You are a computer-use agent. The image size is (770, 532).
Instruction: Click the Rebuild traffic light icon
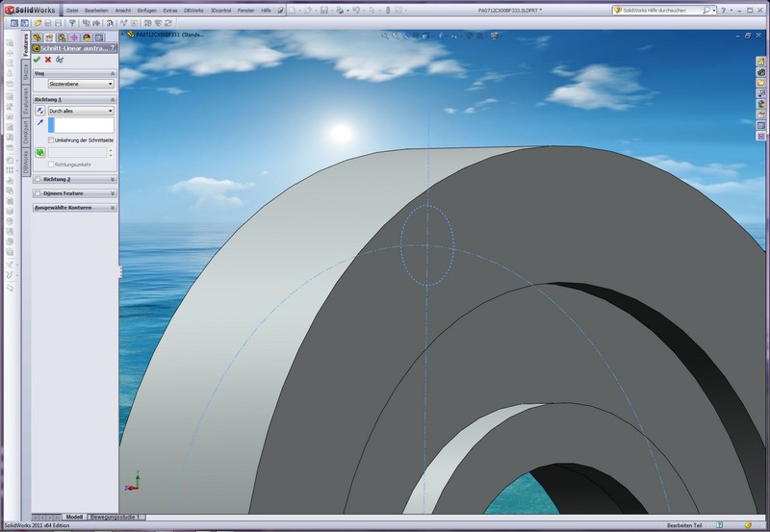[388, 10]
